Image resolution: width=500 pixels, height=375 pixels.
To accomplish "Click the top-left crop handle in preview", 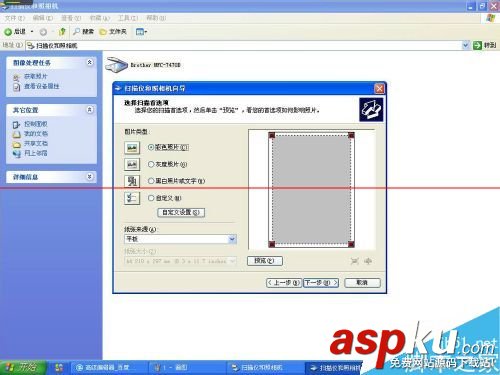I will pos(272,135).
